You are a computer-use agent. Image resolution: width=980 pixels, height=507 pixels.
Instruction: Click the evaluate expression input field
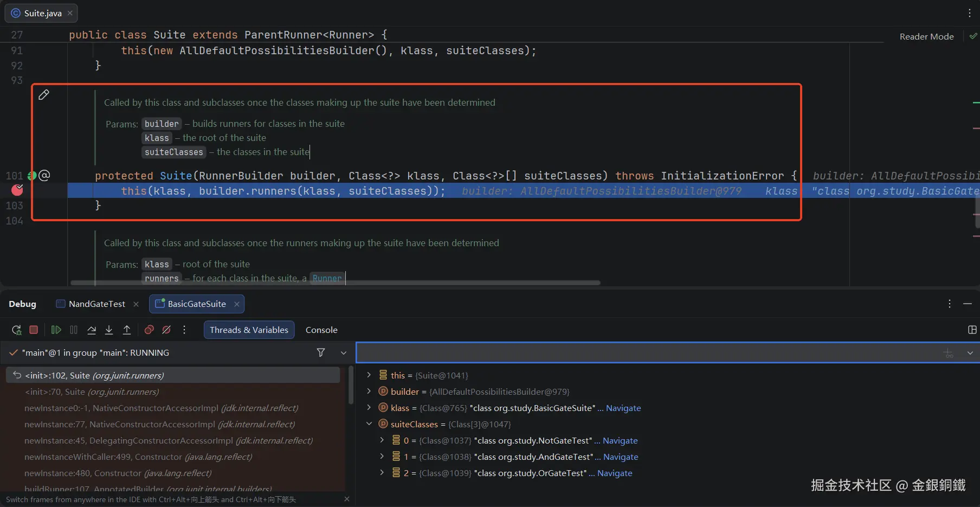coord(645,352)
